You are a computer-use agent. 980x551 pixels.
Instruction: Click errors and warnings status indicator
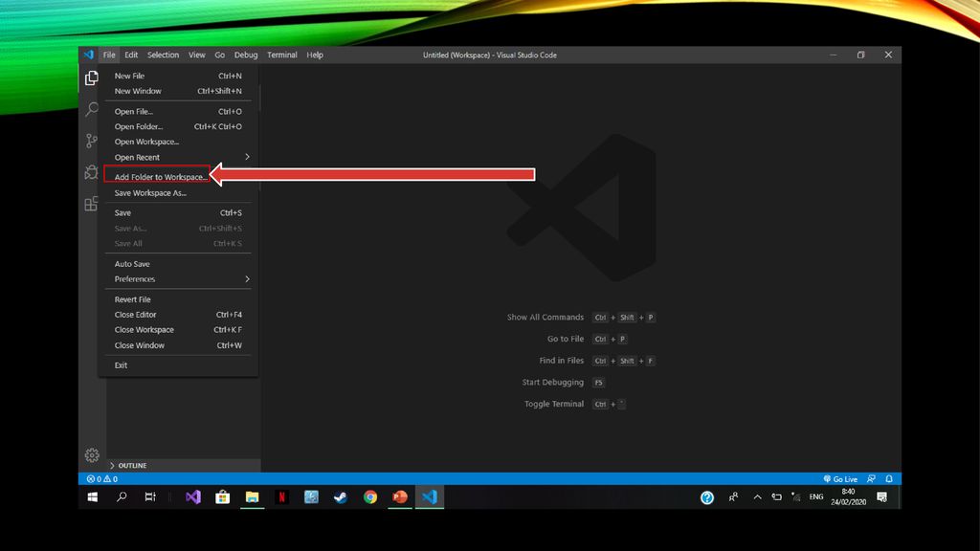click(x=101, y=479)
